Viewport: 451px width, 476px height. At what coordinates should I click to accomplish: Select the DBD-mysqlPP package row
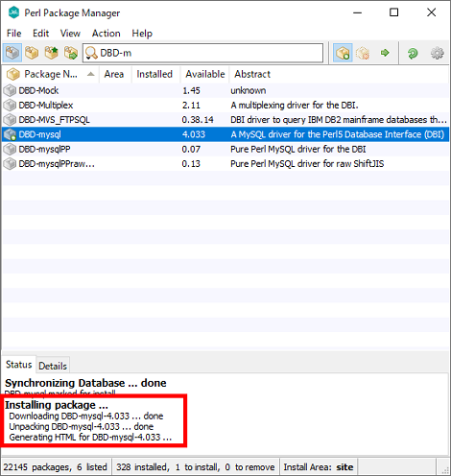pyautogui.click(x=225, y=149)
